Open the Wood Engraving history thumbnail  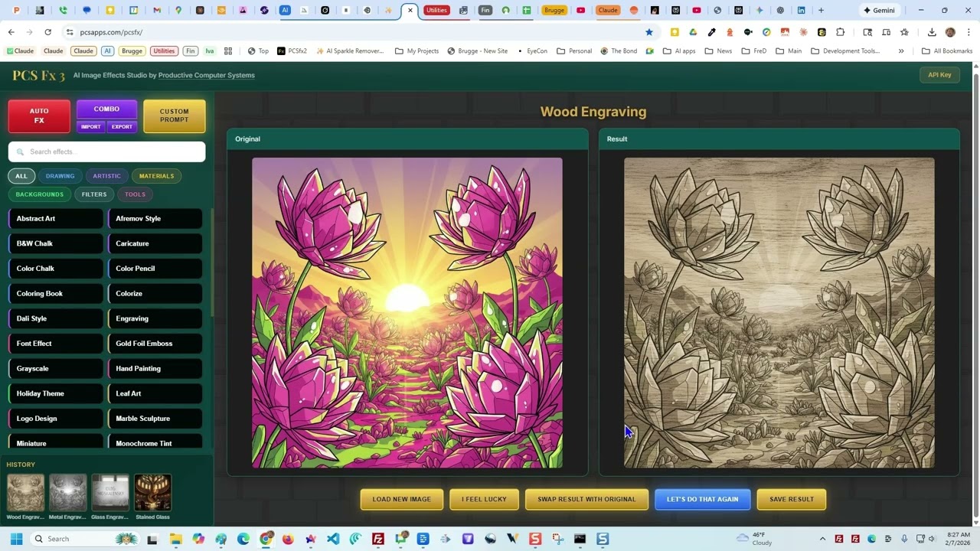point(25,493)
